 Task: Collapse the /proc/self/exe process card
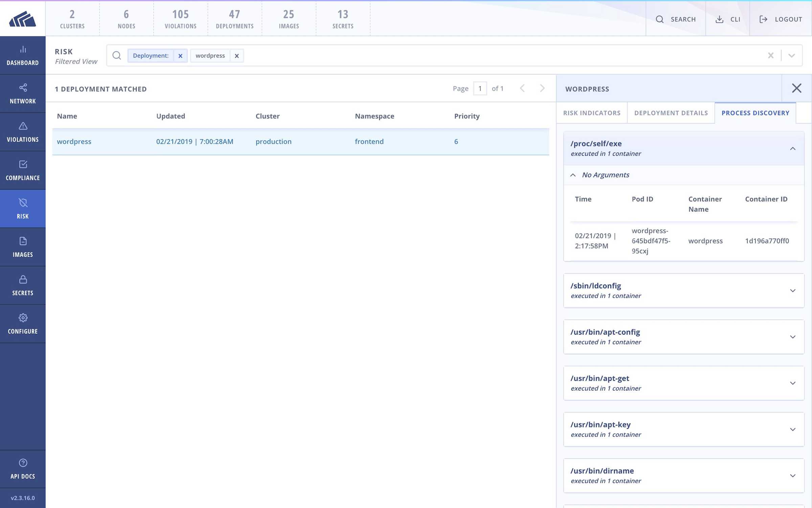click(x=792, y=149)
